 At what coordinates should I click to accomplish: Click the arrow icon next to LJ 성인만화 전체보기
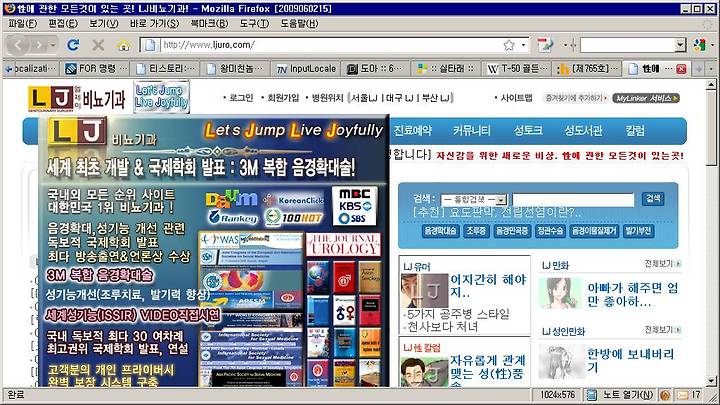point(678,330)
